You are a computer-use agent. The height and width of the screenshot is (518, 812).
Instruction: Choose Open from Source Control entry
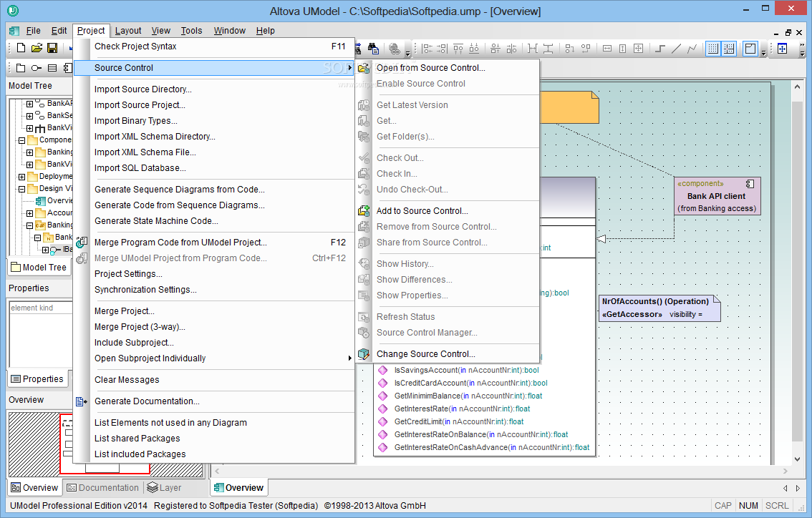pyautogui.click(x=448, y=68)
